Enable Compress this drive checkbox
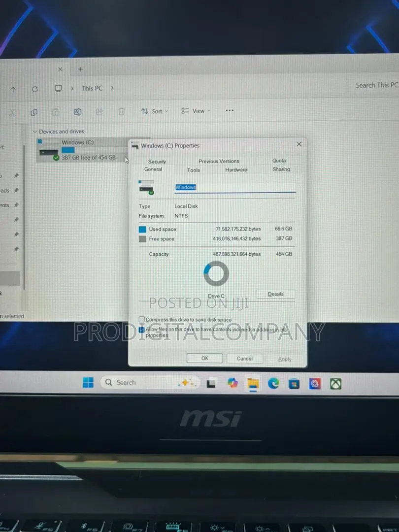399x532 pixels. tap(142, 319)
